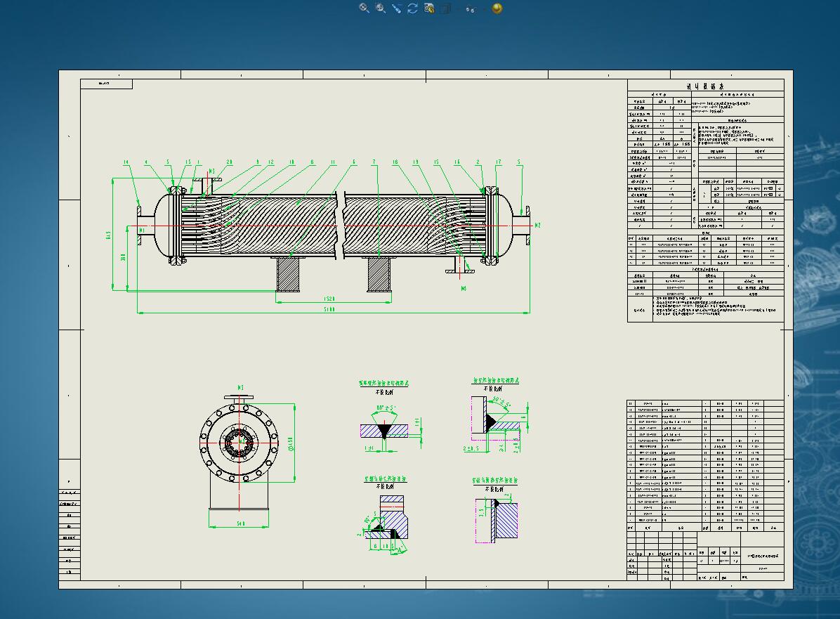Click the circular flange end view
This screenshot has height=619, width=840.
[239, 443]
